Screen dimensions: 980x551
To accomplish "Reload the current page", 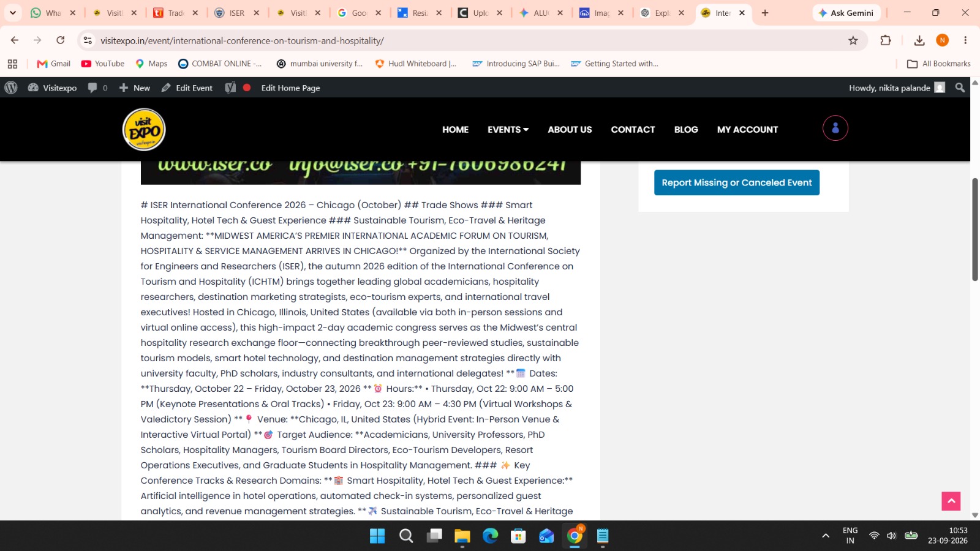I will click(x=60, y=40).
